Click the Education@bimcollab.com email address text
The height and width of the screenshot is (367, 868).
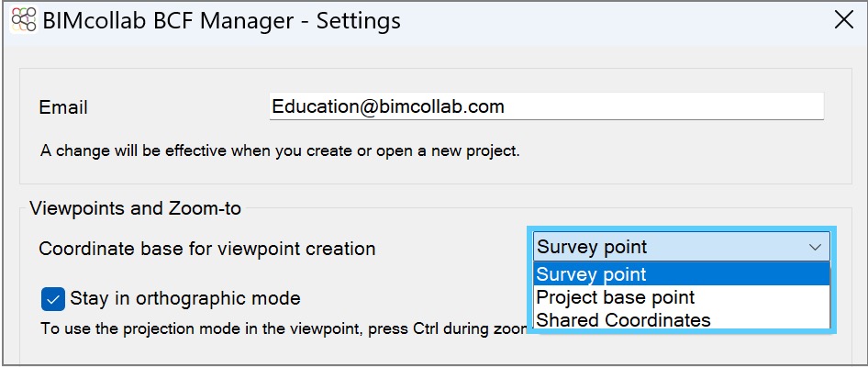(x=388, y=106)
